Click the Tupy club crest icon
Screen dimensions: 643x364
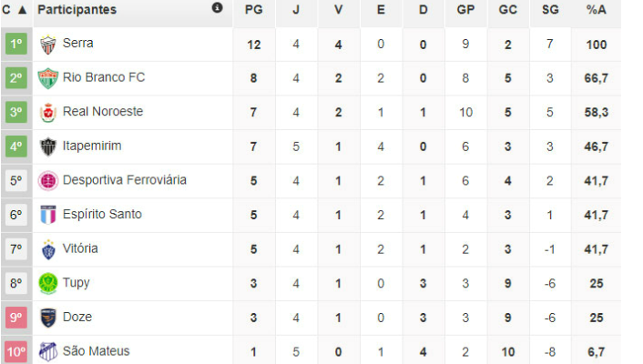[x=47, y=283]
